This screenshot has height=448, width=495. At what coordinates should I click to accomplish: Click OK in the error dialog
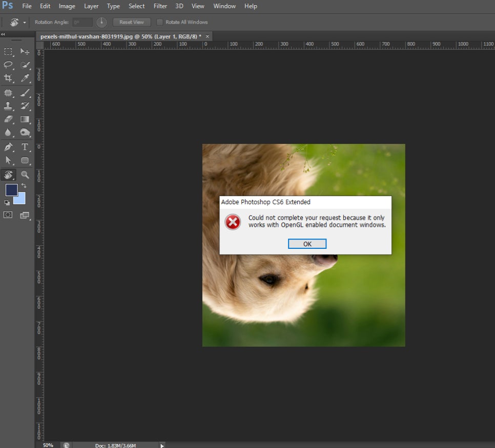307,244
